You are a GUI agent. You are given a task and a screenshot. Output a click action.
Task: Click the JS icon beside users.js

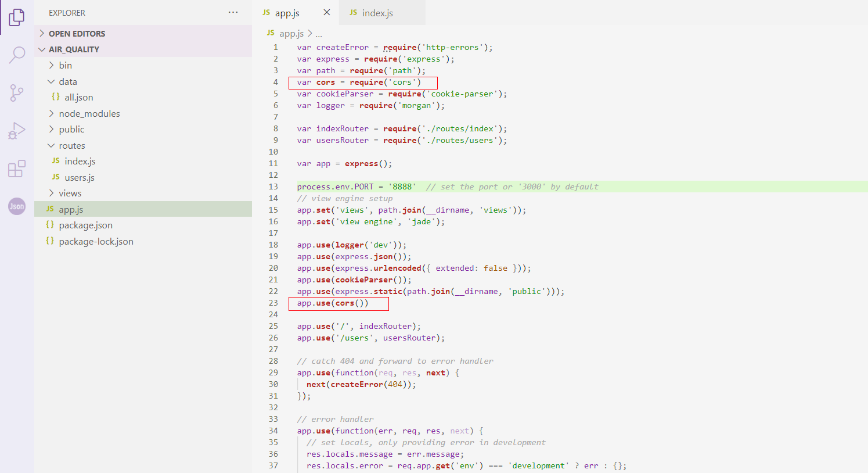point(56,177)
